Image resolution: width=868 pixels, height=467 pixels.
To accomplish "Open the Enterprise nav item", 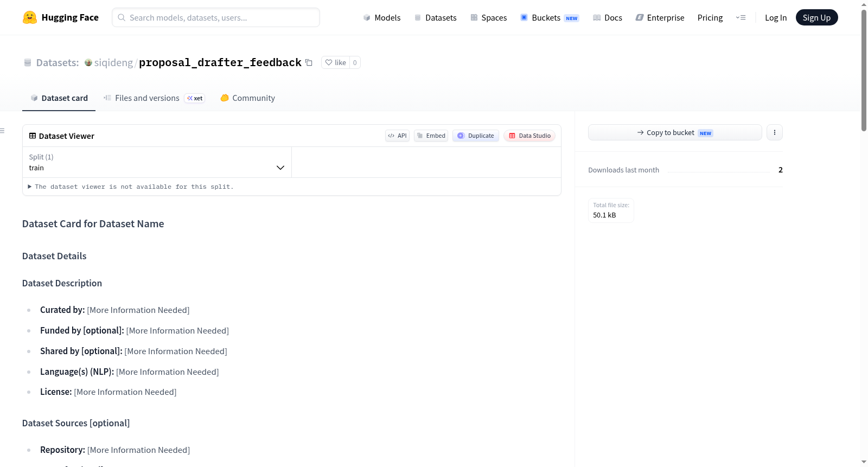I will 660,18.
